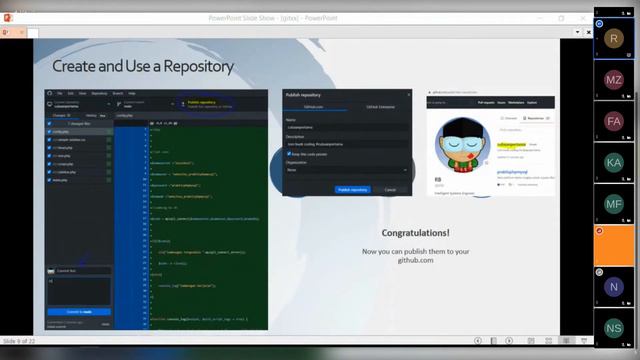Toggle the index.php file checkbox
Image resolution: width=640 pixels, height=360 pixels.
(x=49, y=180)
